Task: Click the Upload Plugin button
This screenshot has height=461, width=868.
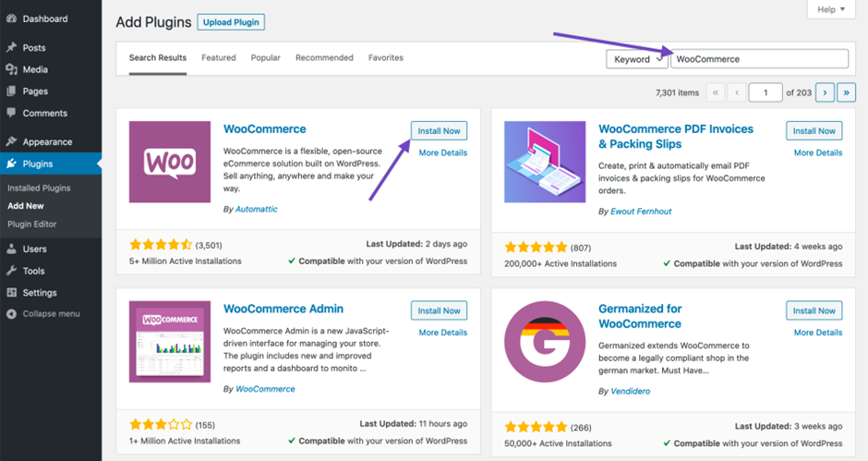Action: tap(231, 21)
